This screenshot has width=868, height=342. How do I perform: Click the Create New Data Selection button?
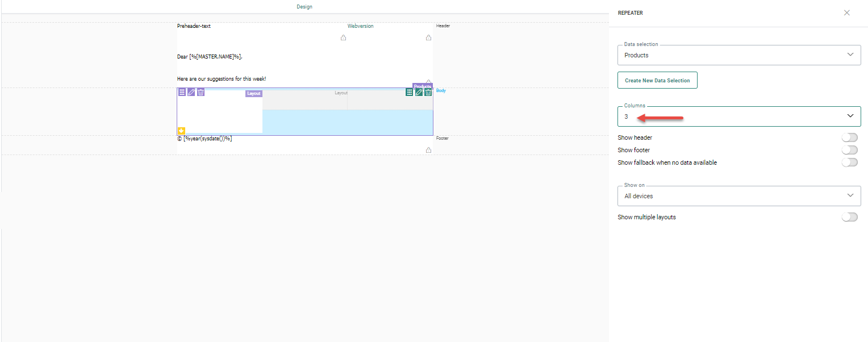[657, 81]
